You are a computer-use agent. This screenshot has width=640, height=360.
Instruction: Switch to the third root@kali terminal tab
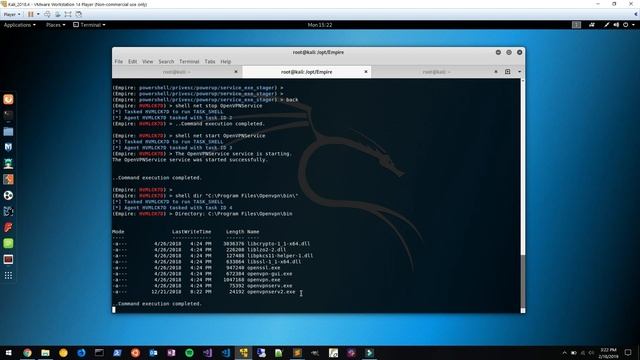tap(436, 72)
